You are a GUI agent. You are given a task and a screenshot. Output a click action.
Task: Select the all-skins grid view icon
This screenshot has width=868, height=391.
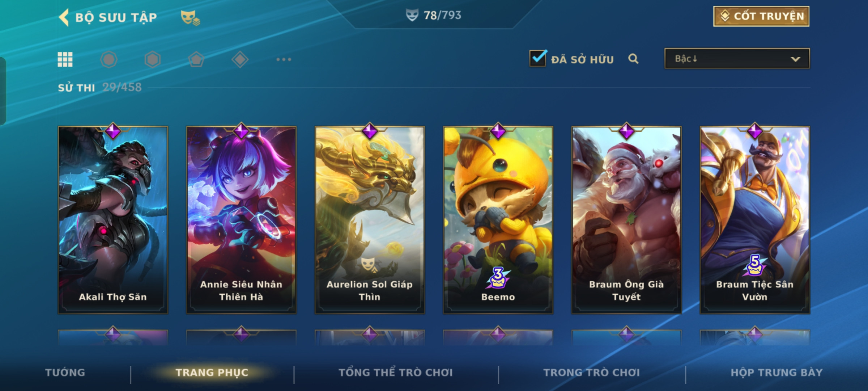click(65, 59)
